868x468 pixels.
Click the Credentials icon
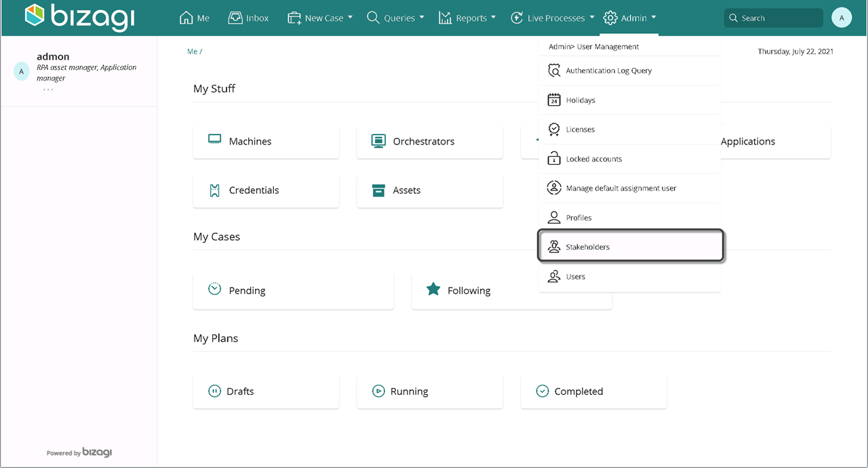[x=215, y=190]
